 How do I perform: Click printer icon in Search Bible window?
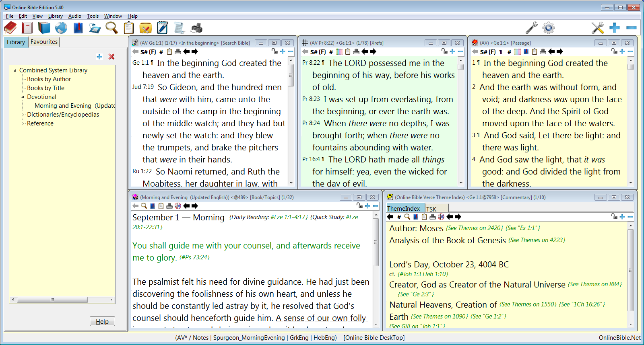tap(178, 51)
